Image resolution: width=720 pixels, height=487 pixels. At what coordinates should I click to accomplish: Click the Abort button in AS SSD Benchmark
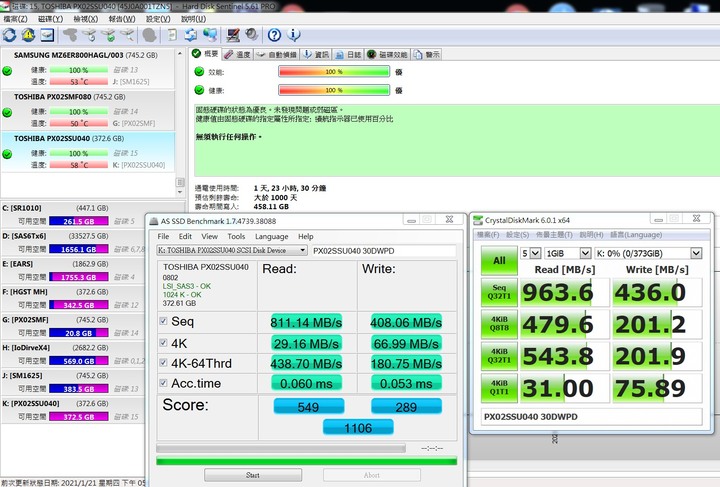click(371, 475)
